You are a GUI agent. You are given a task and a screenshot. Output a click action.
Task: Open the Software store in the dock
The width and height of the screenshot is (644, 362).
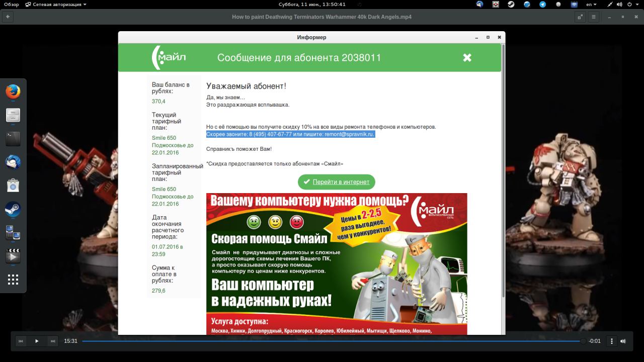pyautogui.click(x=13, y=186)
